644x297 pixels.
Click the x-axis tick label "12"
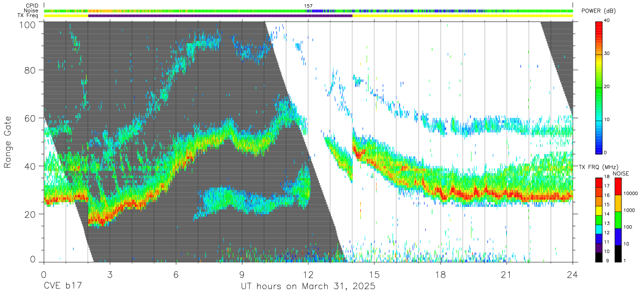308,275
